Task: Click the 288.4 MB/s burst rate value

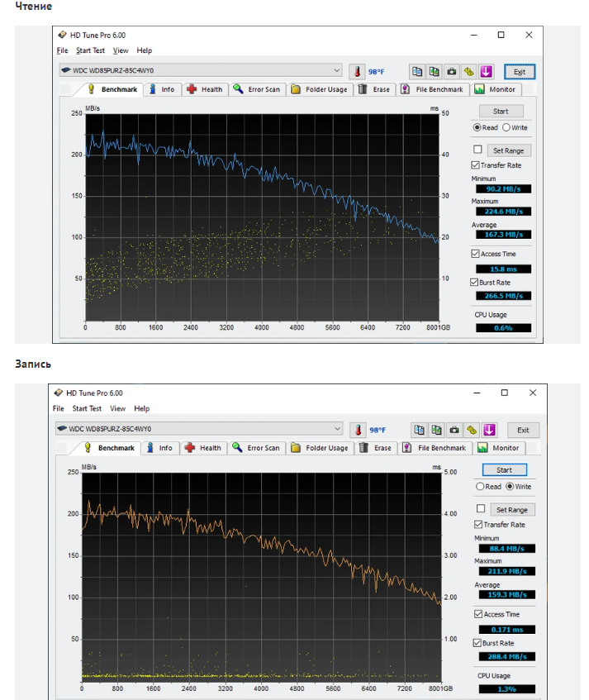Action: (x=507, y=656)
